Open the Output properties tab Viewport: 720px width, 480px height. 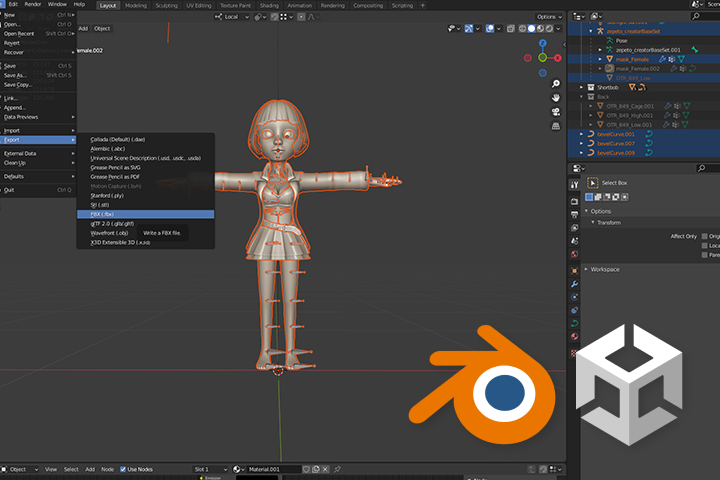point(574,215)
